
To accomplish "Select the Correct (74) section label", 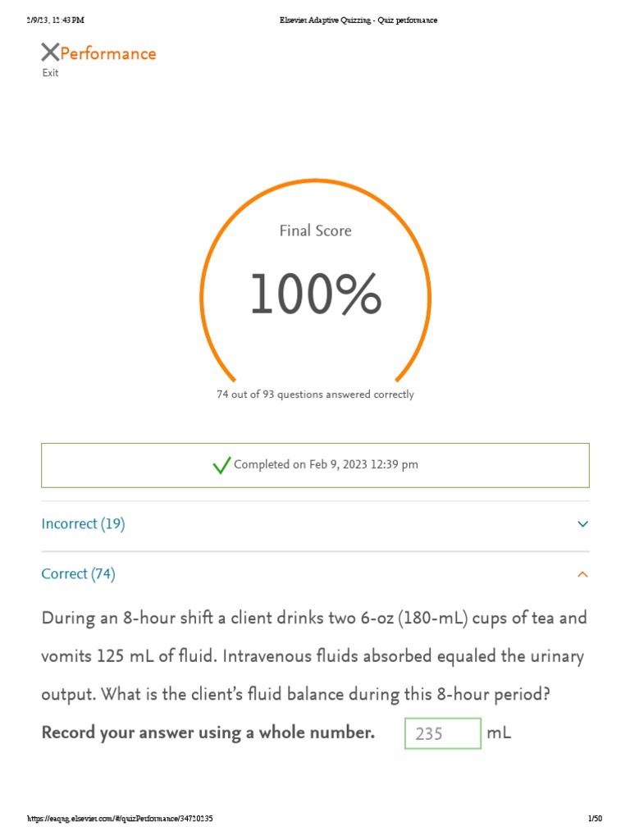I will coord(78,574).
